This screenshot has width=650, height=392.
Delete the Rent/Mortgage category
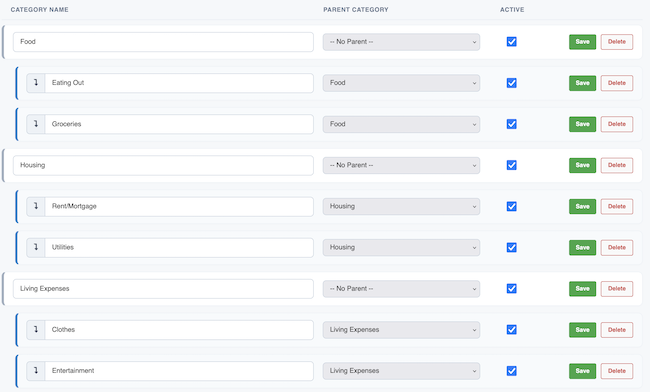617,206
